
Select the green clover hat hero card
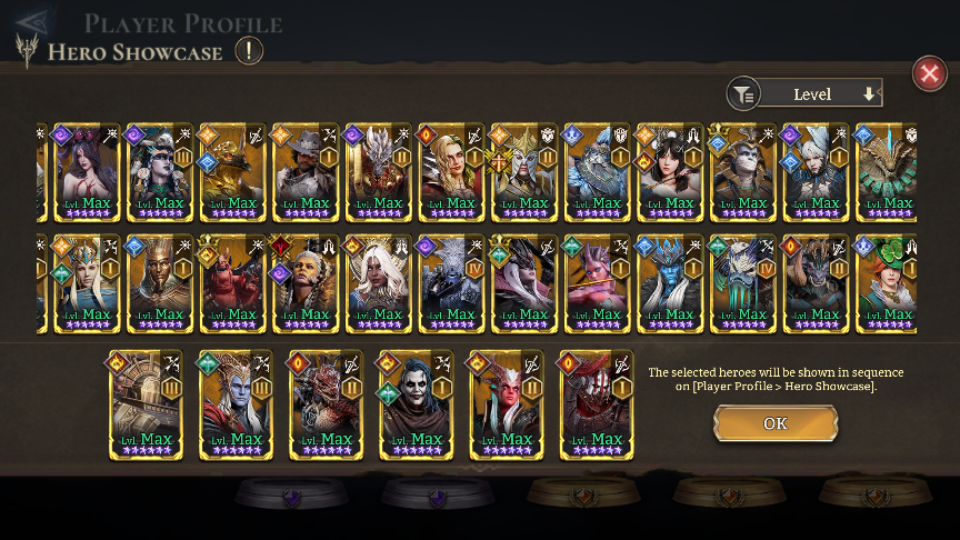887,285
